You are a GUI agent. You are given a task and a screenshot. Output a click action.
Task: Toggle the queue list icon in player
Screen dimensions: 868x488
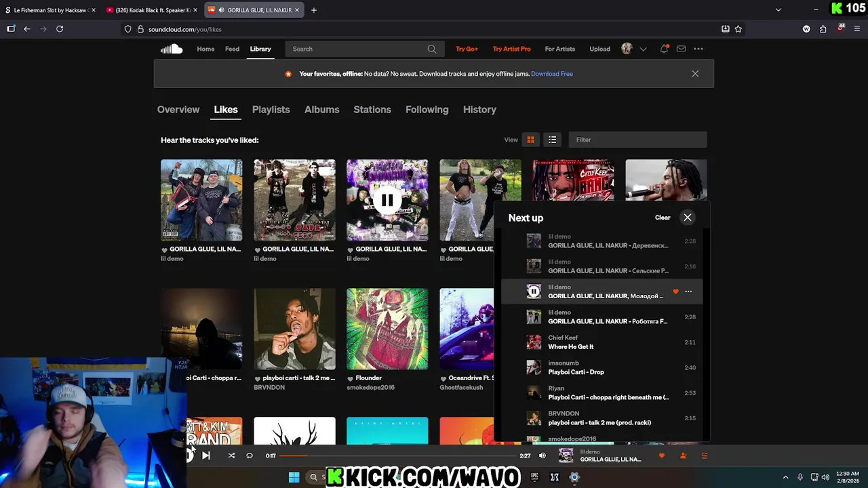(x=704, y=455)
